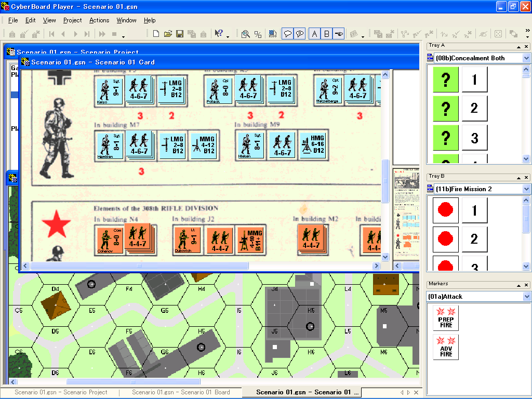
Task: Click the step-to-first-move playback icon
Action: coord(51,34)
